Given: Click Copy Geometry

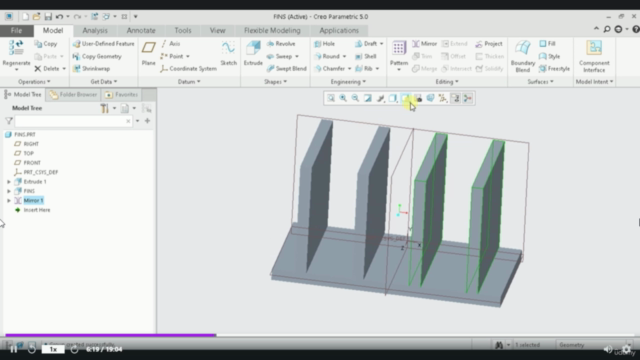Looking at the screenshot, I should (97, 56).
